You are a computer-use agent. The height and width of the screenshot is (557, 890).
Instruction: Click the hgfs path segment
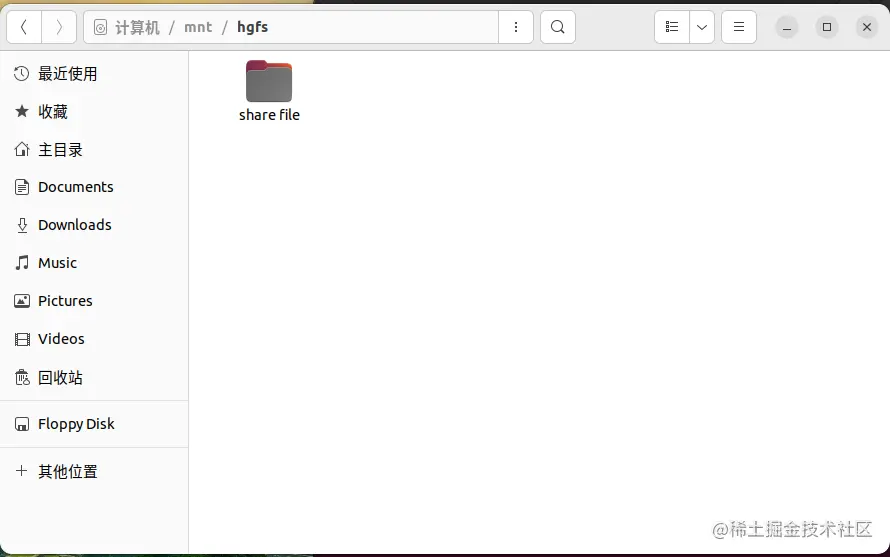(253, 27)
